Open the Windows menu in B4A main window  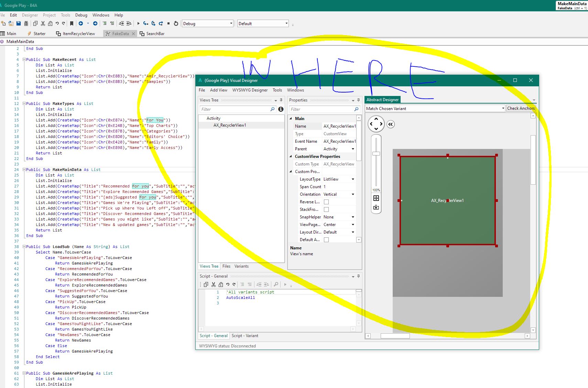pos(101,15)
